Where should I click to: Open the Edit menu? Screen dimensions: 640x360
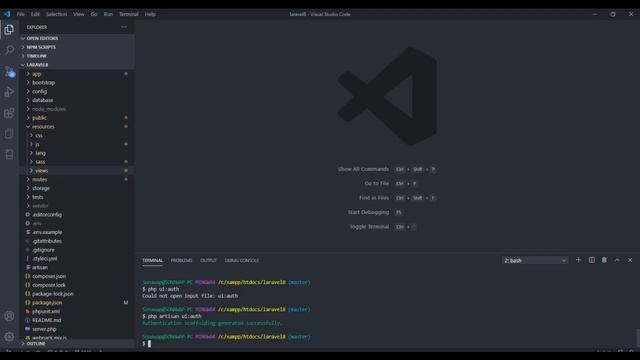coord(35,14)
